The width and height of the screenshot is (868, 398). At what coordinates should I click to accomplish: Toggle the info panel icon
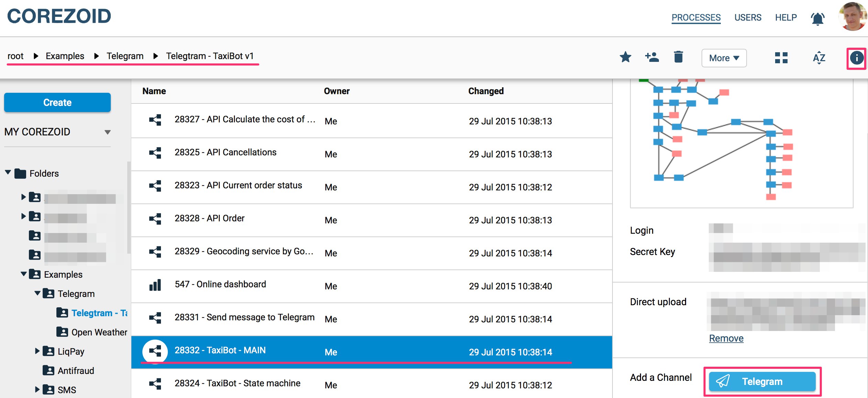click(856, 58)
